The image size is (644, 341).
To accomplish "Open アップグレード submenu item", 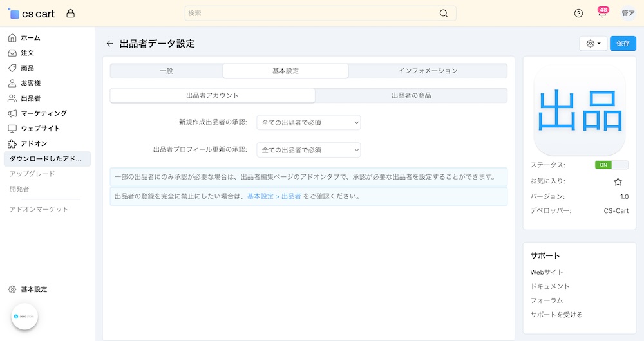I will pos(32,174).
